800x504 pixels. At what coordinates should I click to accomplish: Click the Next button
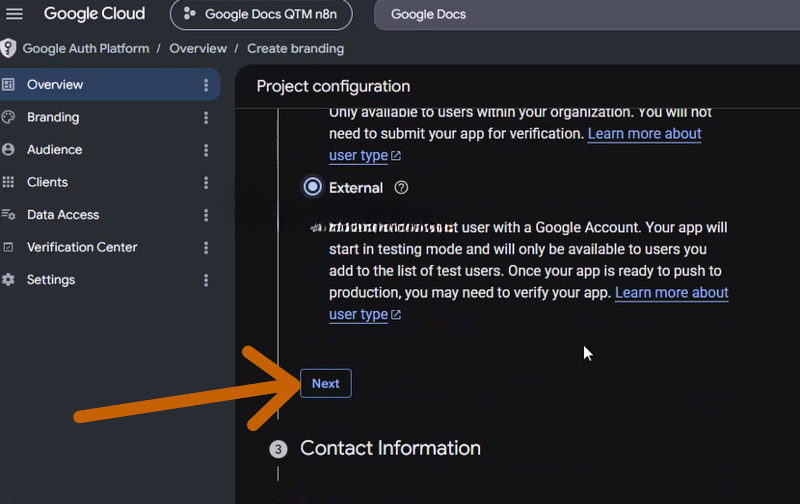326,383
